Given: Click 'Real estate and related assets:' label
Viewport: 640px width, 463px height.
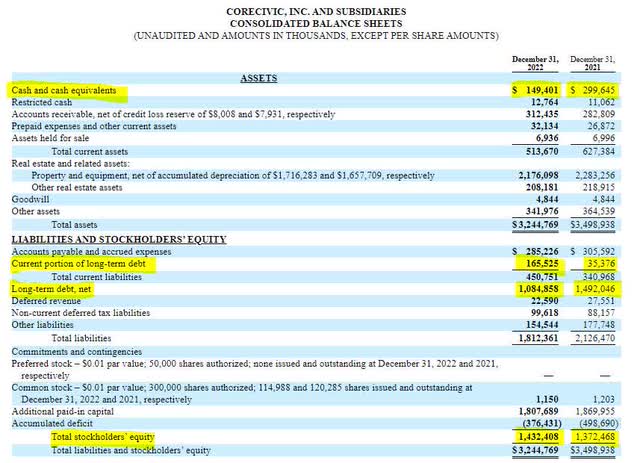Looking at the screenshot, I should coord(71,163).
